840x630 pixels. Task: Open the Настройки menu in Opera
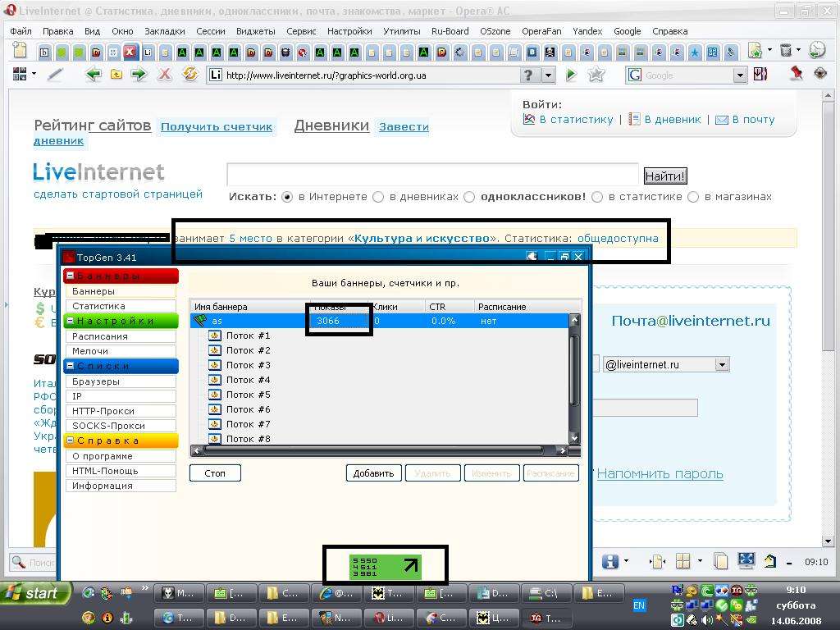[x=349, y=31]
